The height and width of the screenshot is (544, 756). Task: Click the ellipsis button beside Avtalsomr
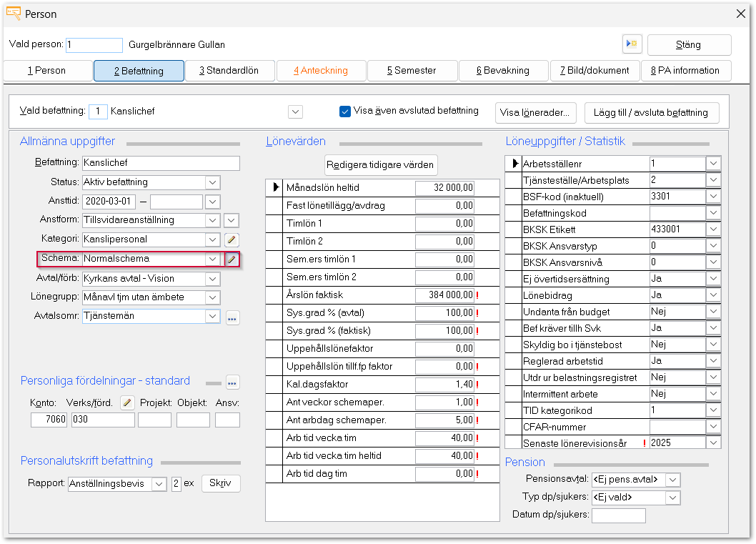[232, 317]
